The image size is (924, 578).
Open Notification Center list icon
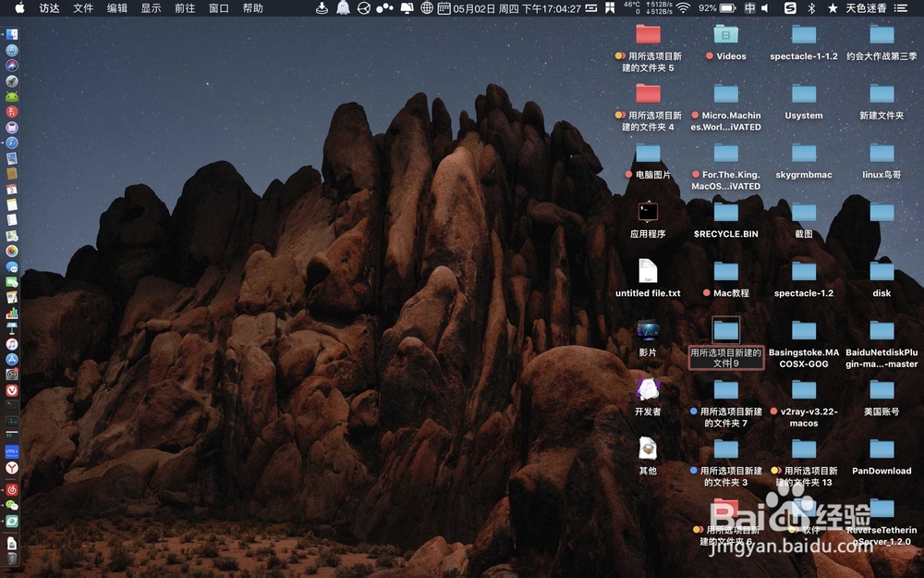coord(900,8)
